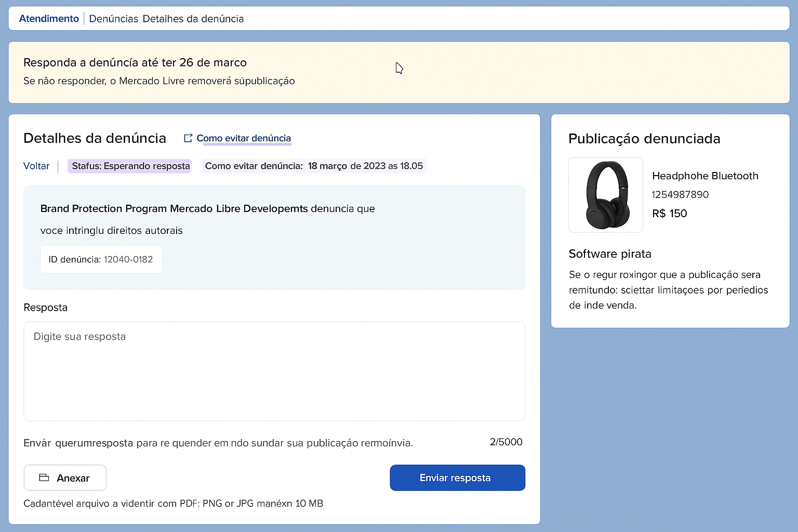Click the folder icon in the Anexar button
The height and width of the screenshot is (532, 798).
44,477
